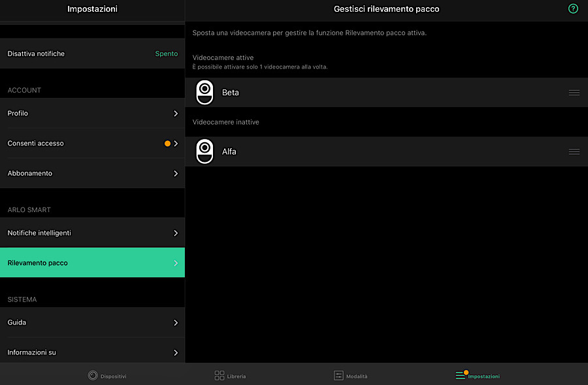This screenshot has height=385, width=588.
Task: Grab the reorder handle on Alfa row
Action: [x=574, y=151]
